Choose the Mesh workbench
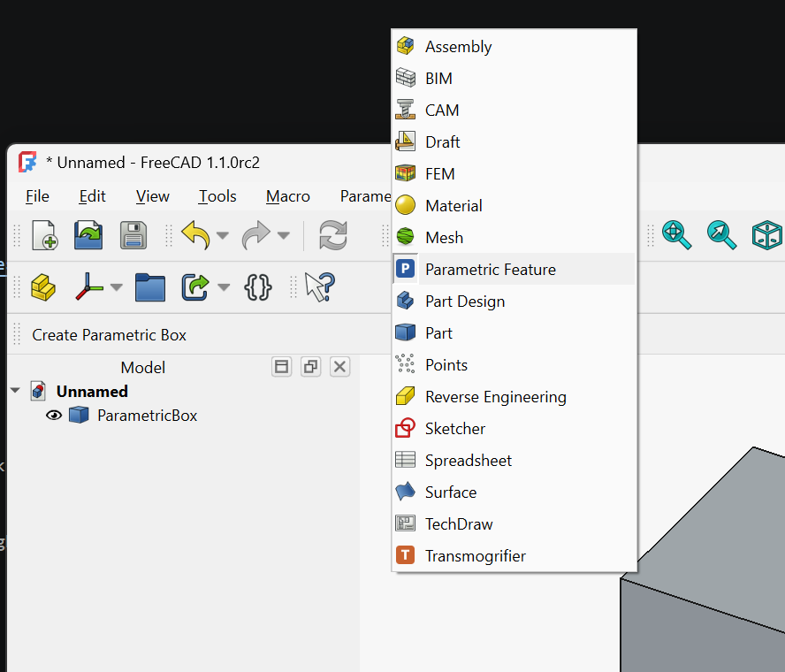The width and height of the screenshot is (785, 672). pos(514,237)
